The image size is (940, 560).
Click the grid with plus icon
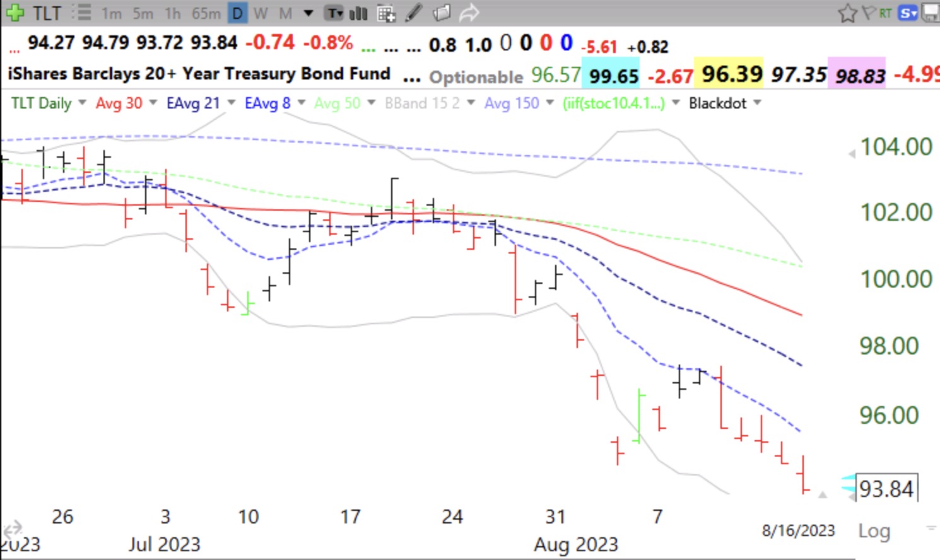pyautogui.click(x=385, y=13)
